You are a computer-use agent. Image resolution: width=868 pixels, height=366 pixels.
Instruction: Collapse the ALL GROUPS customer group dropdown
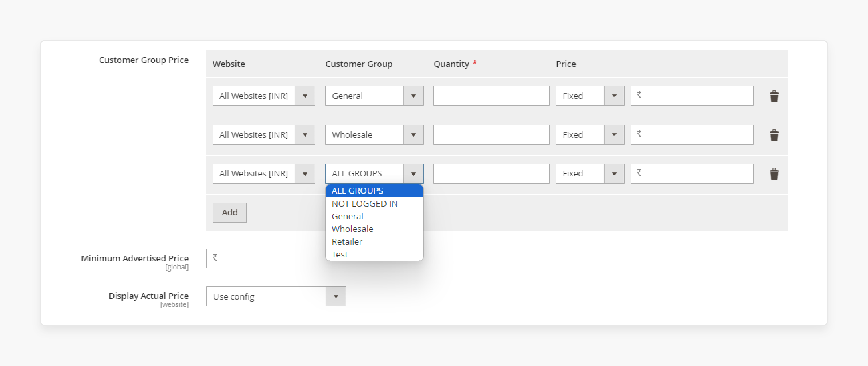(x=374, y=174)
